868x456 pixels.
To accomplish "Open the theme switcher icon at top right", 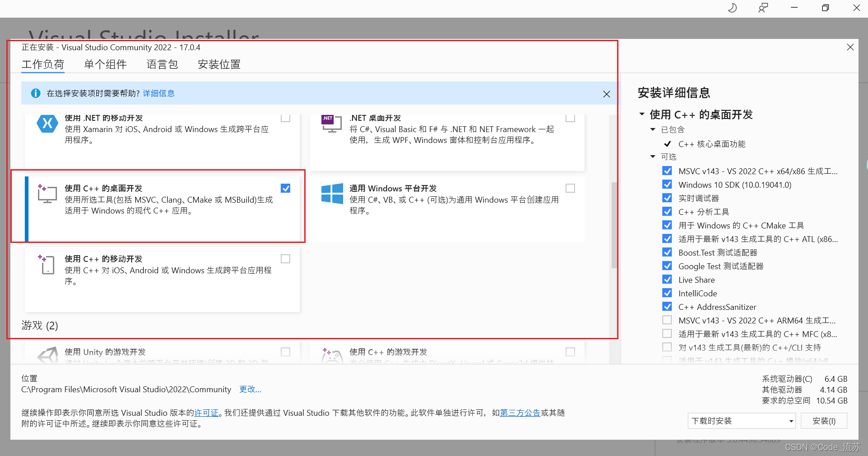I will (732, 8).
